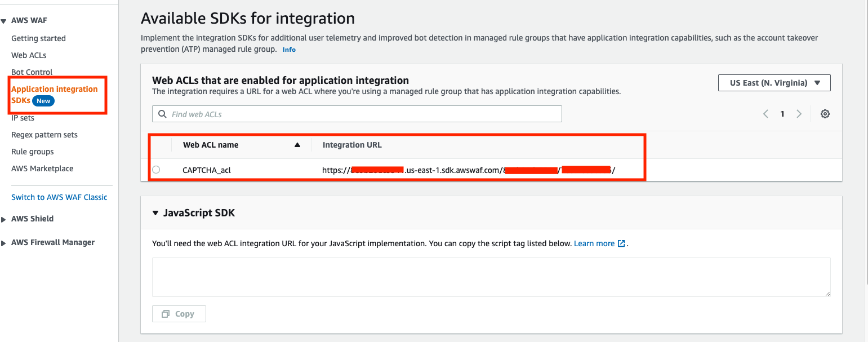This screenshot has height=342, width=868.
Task: Click page number 1 in pagination
Action: tap(782, 114)
